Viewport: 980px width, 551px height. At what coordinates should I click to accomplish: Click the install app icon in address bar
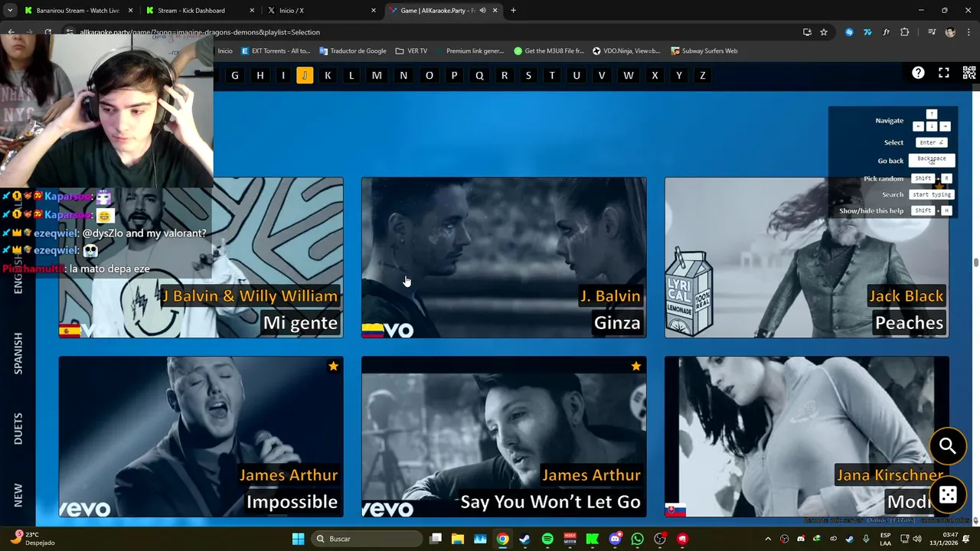(x=807, y=32)
